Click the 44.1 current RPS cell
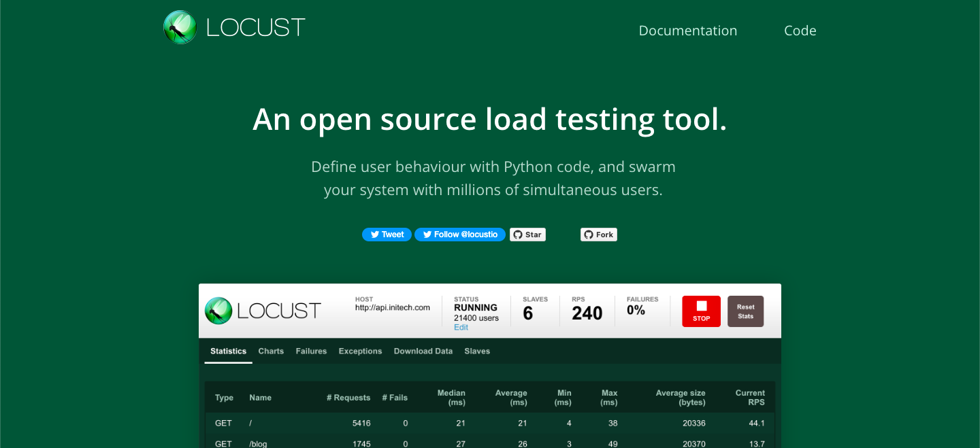Screen dimensions: 980x448 [757, 423]
